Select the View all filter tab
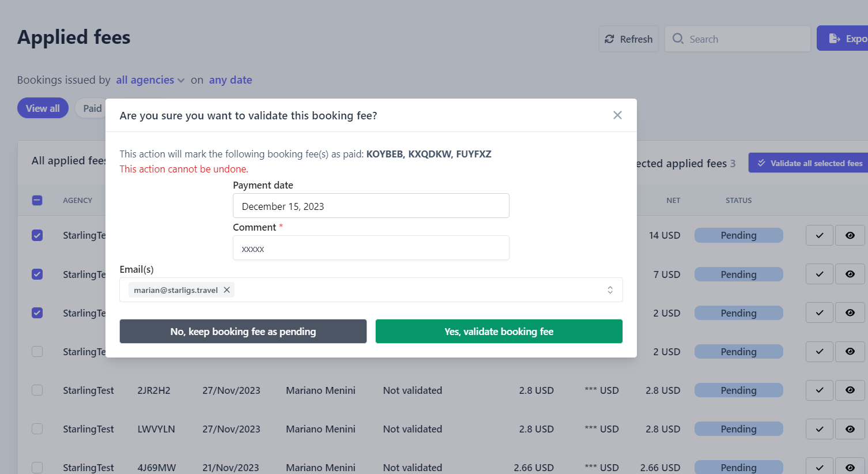The height and width of the screenshot is (474, 868). 43,108
